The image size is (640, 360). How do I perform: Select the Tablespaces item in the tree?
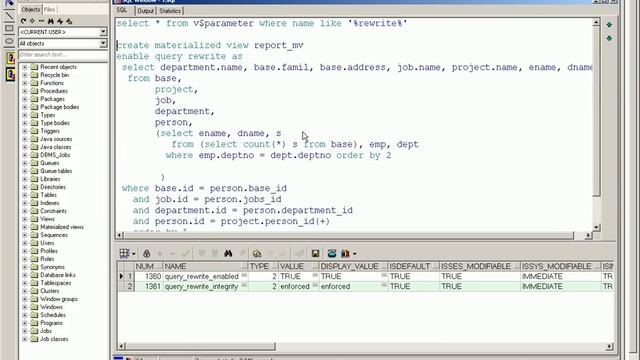[56, 283]
